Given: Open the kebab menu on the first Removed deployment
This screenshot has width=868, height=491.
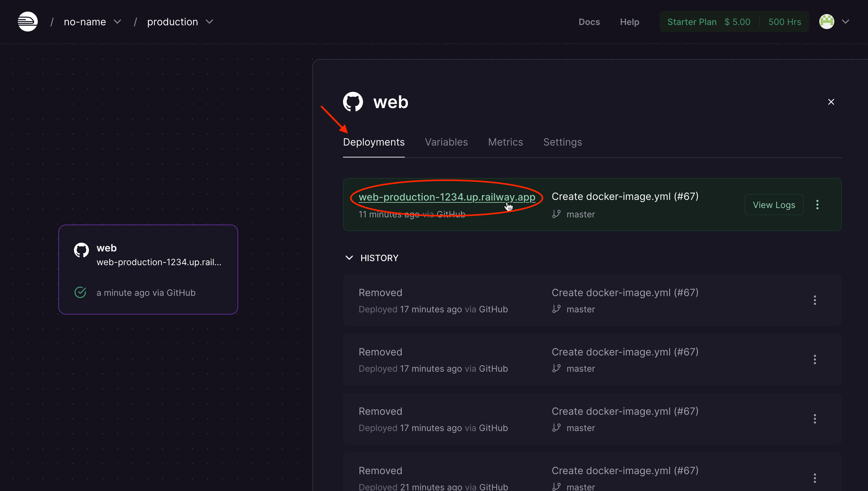Looking at the screenshot, I should pos(815,300).
